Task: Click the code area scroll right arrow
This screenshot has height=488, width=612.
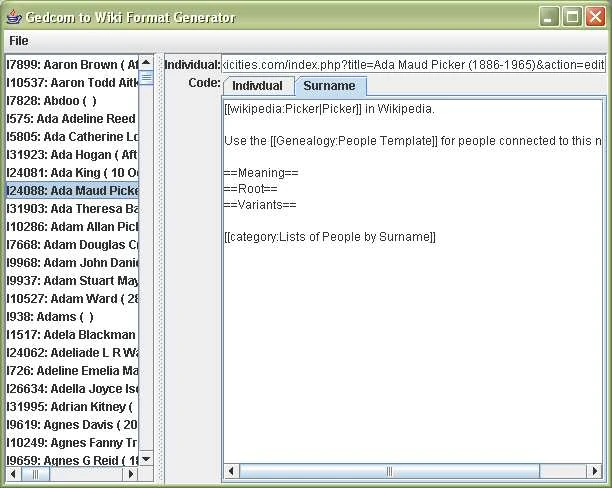Action: 594,471
